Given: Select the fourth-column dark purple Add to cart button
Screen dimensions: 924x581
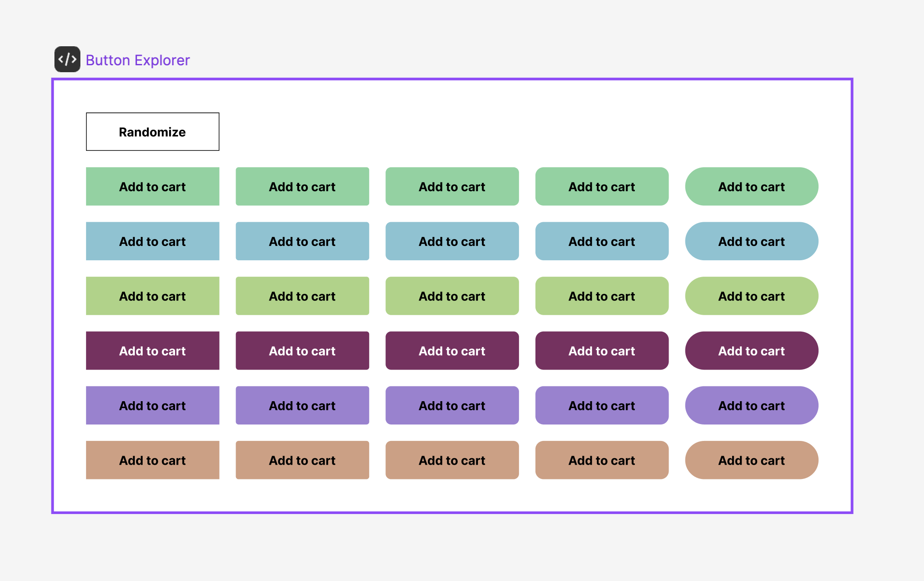Looking at the screenshot, I should [x=602, y=351].
